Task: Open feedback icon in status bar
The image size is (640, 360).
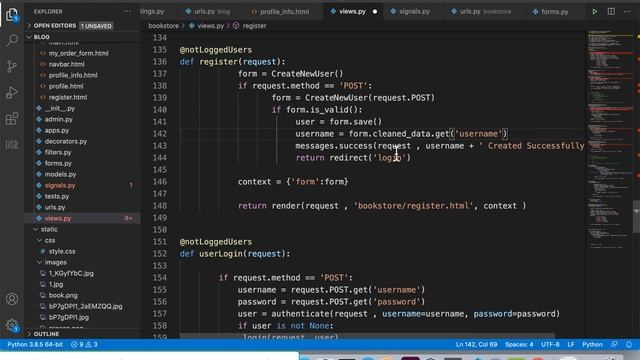Action: point(614,344)
